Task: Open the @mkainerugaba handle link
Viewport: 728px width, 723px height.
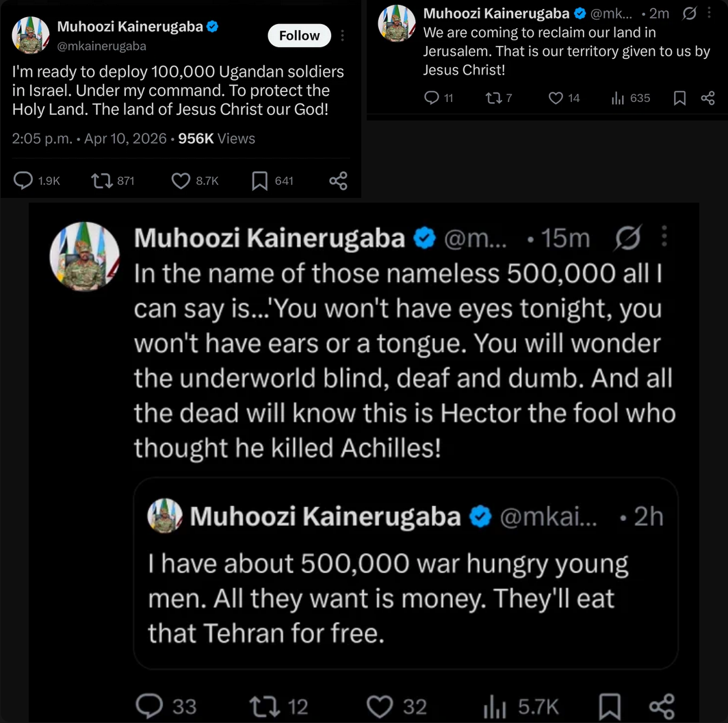Action: (x=101, y=47)
